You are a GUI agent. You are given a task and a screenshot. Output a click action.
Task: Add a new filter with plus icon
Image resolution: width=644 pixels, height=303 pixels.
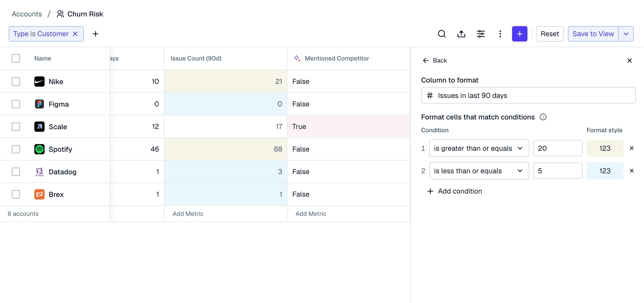95,34
